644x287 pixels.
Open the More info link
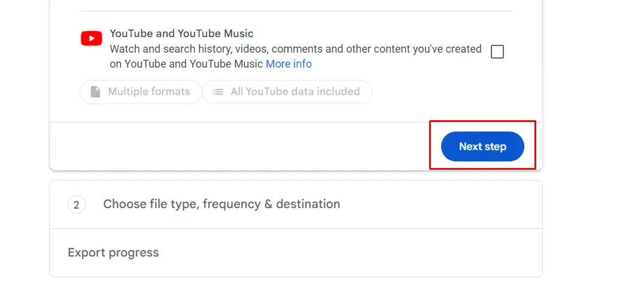(288, 64)
